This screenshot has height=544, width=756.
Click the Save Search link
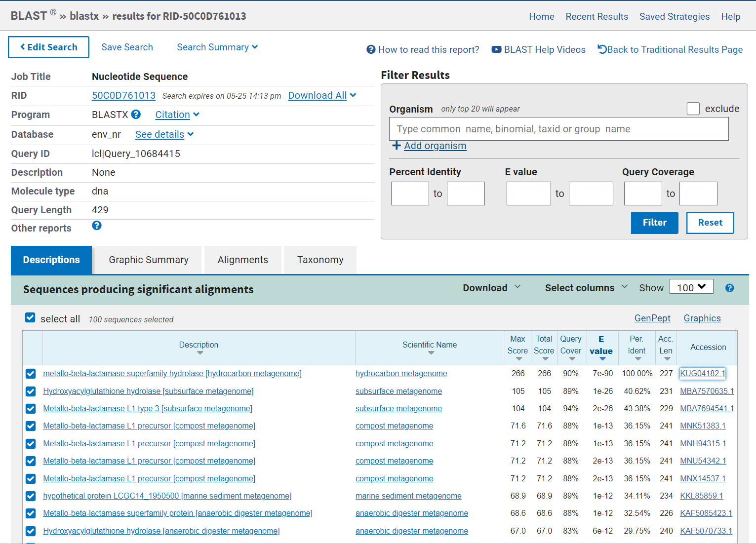(x=127, y=47)
